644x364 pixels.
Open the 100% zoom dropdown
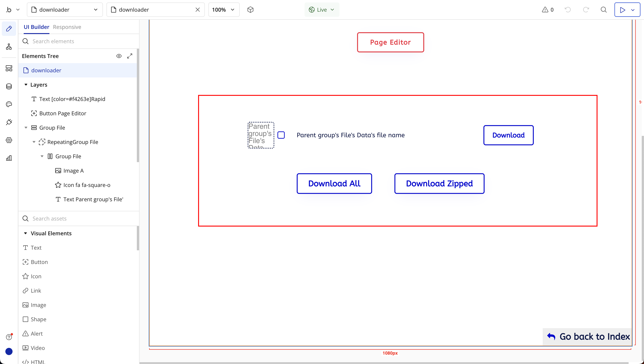click(223, 10)
